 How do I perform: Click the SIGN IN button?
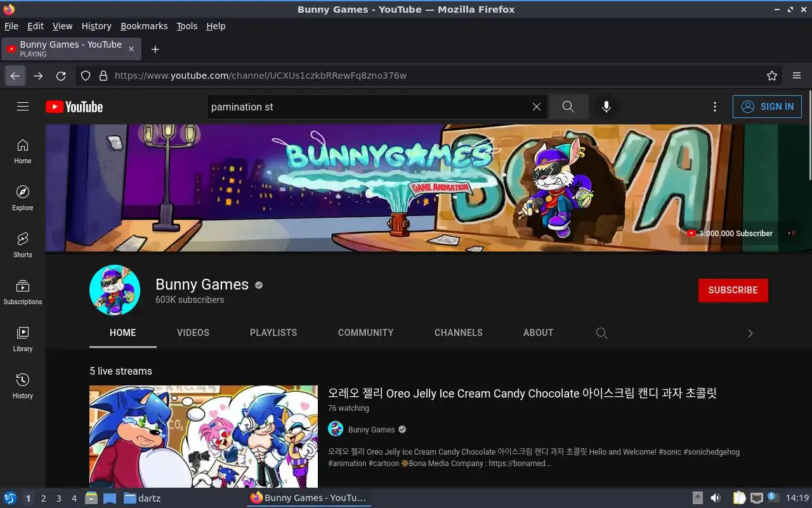click(x=767, y=107)
